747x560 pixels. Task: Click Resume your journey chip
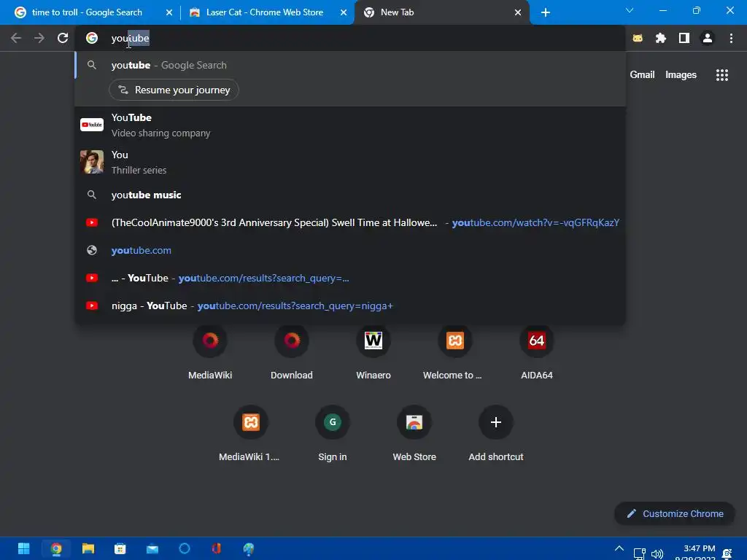(x=174, y=90)
